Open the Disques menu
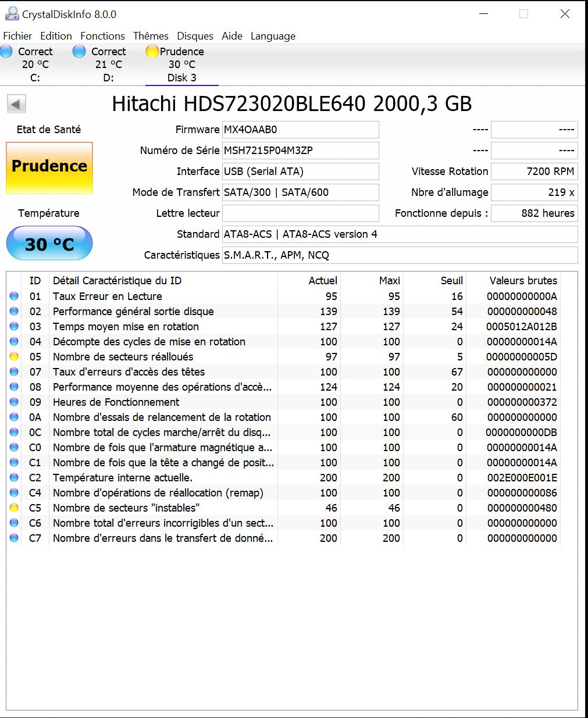This screenshot has height=718, width=588. pos(195,36)
